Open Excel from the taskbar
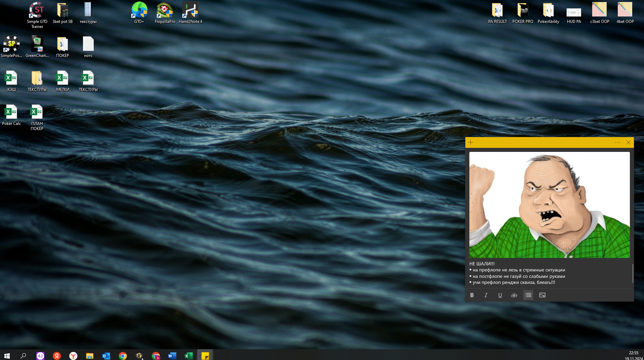This screenshot has height=360, width=644. (189, 356)
